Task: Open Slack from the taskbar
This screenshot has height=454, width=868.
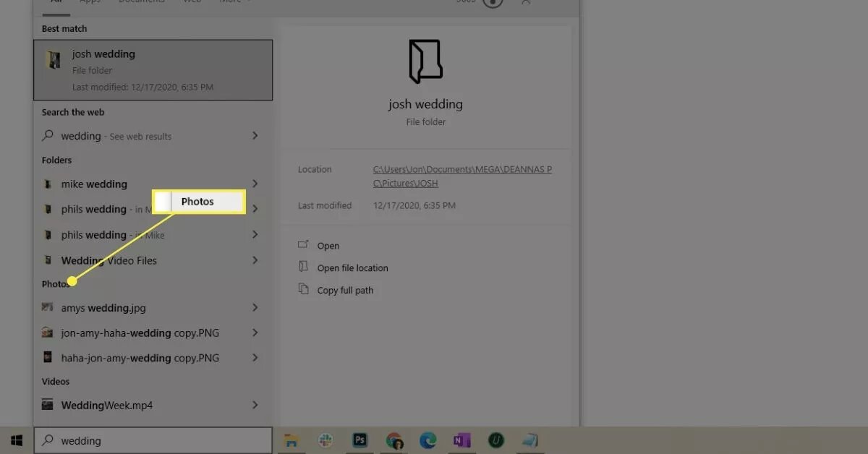Action: [x=325, y=440]
